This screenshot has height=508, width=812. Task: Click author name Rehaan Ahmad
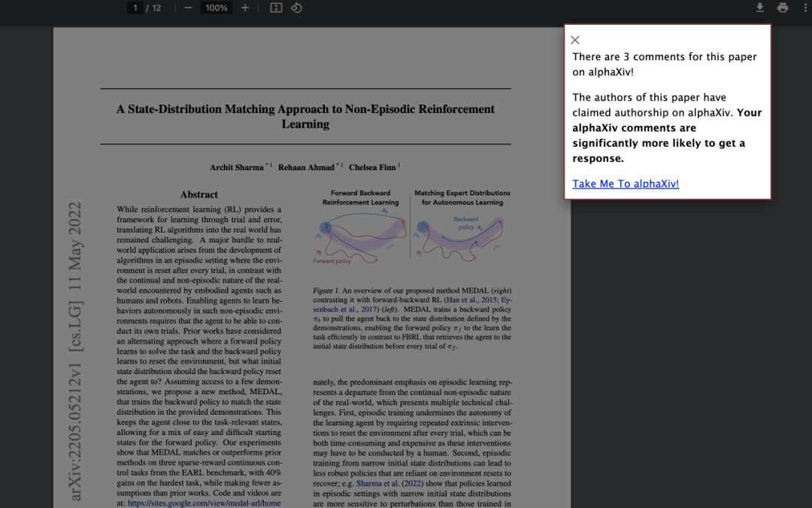306,167
